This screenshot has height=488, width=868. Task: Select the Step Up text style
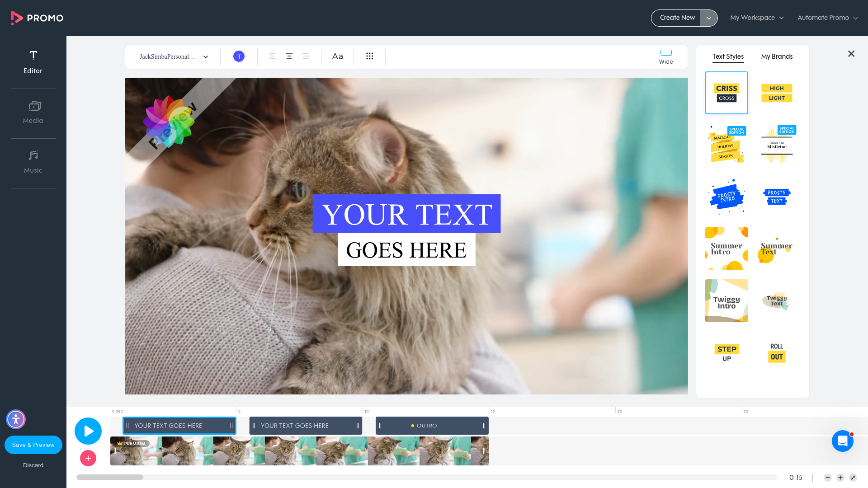(x=726, y=352)
